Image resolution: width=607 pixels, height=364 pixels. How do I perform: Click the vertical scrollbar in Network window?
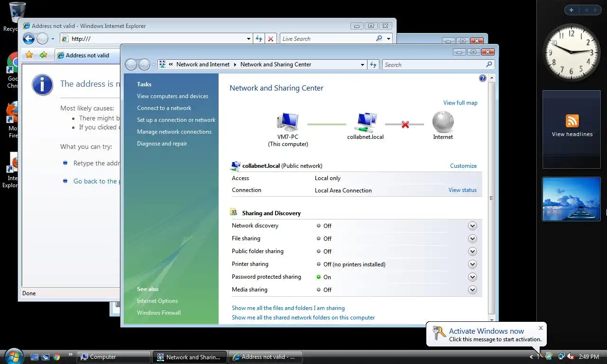tap(491, 198)
